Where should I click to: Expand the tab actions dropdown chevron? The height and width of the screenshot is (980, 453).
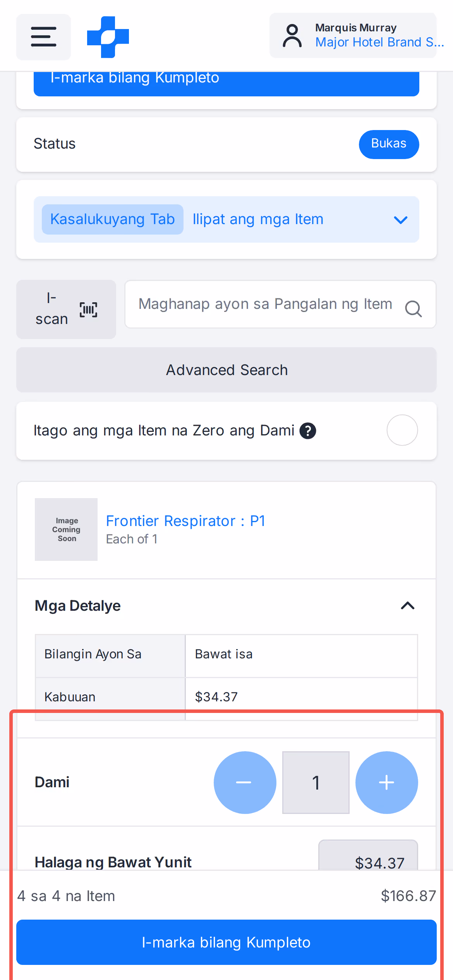point(400,220)
